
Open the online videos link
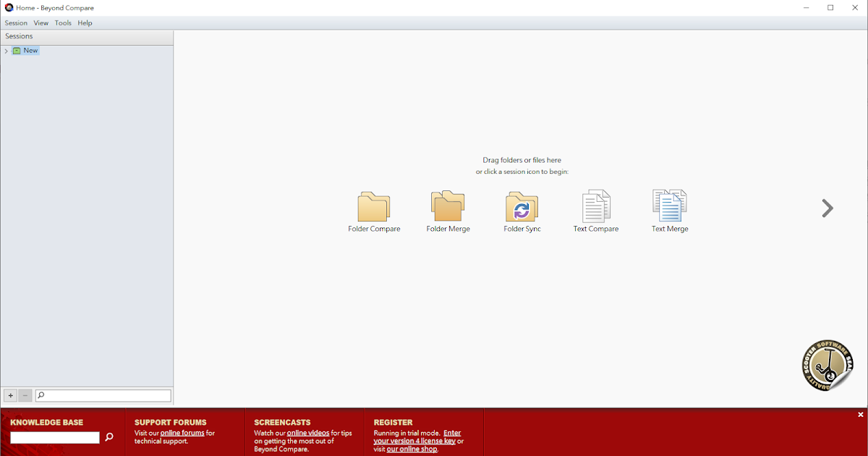click(308, 433)
